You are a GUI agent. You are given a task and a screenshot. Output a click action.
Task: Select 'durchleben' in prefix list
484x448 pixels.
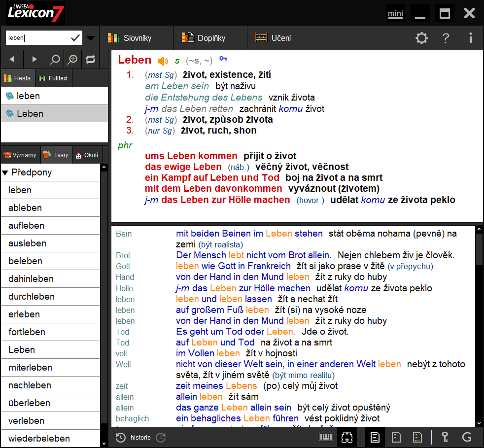[x=51, y=297]
